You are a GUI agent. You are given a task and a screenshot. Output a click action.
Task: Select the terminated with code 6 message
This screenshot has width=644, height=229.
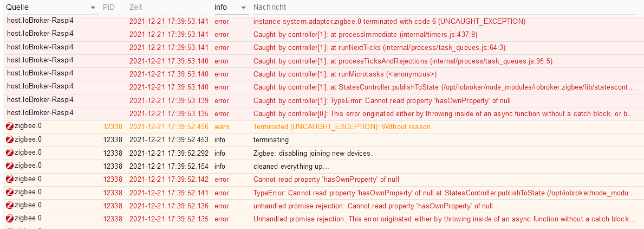[389, 21]
